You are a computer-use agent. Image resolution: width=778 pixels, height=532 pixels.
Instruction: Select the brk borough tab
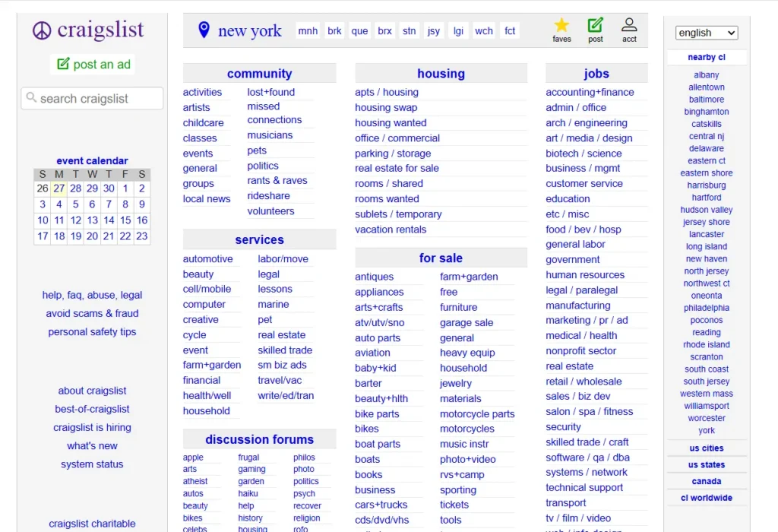point(334,30)
